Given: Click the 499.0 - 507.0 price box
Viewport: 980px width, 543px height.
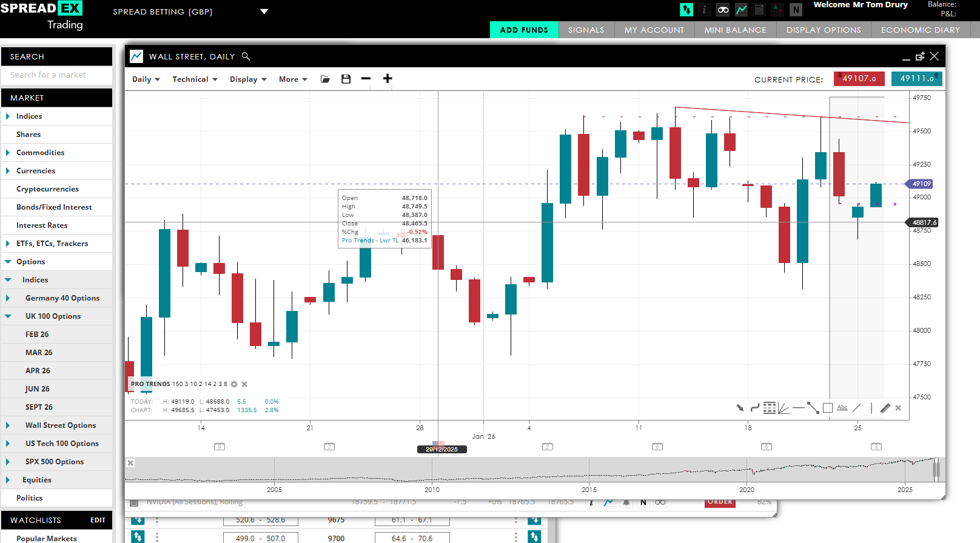Looking at the screenshot, I should (x=260, y=538).
